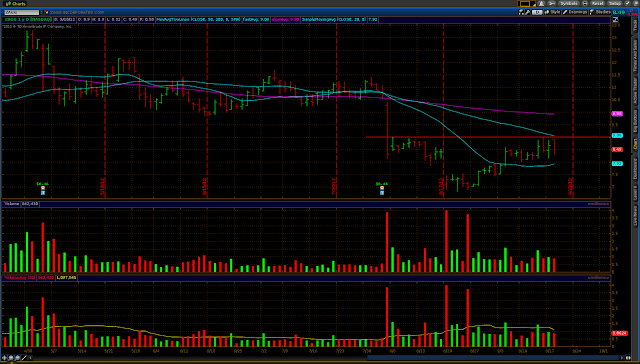Click the checkmark icon after Setup
Image resolution: width=640 pixels, height=364 pixels.
[x=627, y=4]
